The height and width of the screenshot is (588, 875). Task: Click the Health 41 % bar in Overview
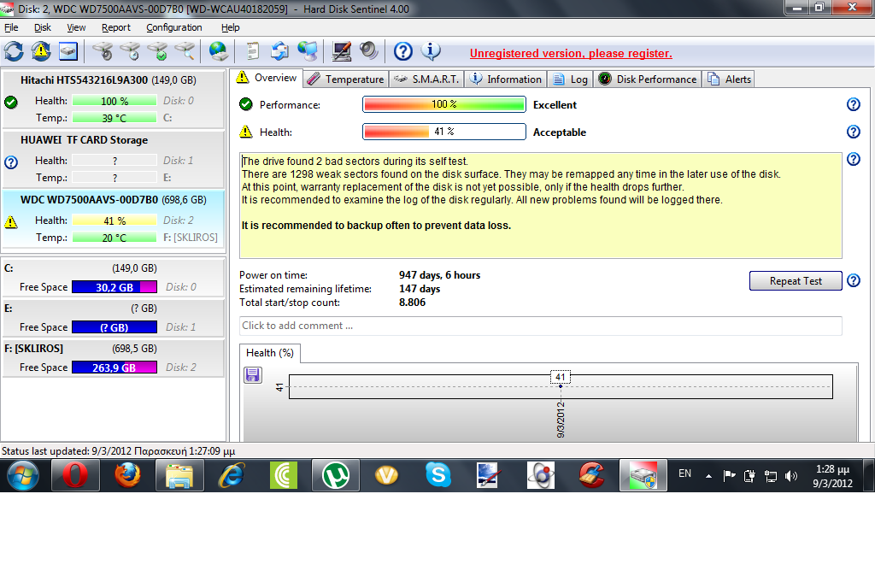[443, 132]
